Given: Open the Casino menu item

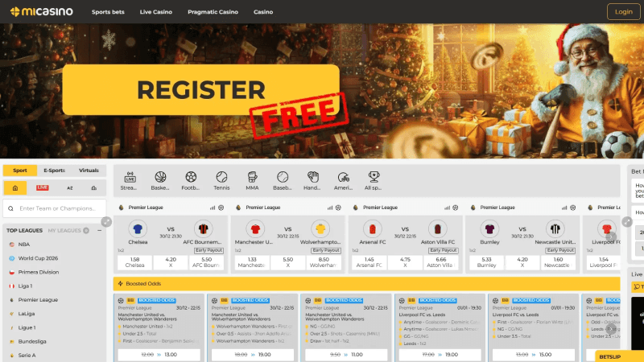Looking at the screenshot, I should (x=263, y=12).
